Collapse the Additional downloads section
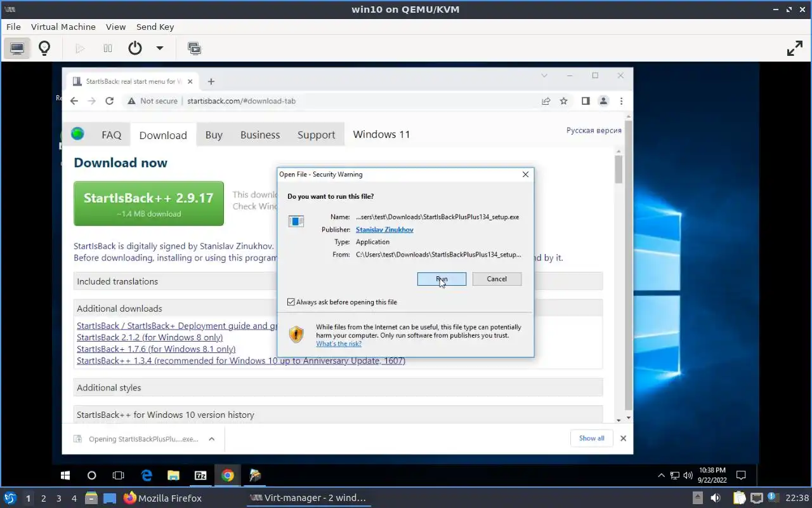The image size is (812, 508). [337, 308]
